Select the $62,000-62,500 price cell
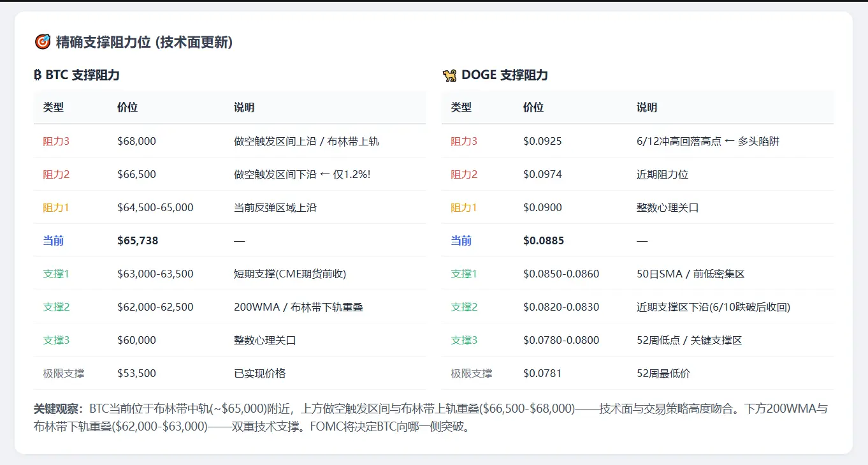The image size is (868, 465). coord(156,307)
